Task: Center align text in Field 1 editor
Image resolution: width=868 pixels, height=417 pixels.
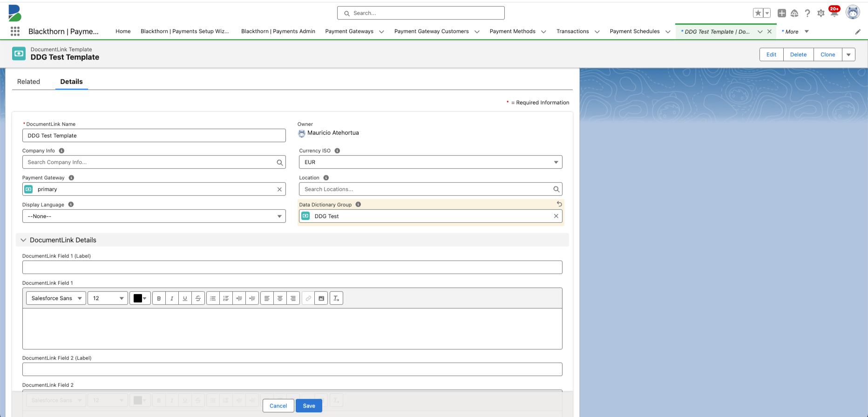Action: 280,298
